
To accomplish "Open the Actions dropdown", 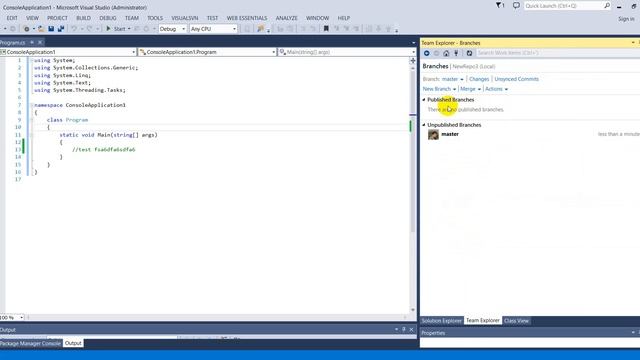I will coord(496,89).
